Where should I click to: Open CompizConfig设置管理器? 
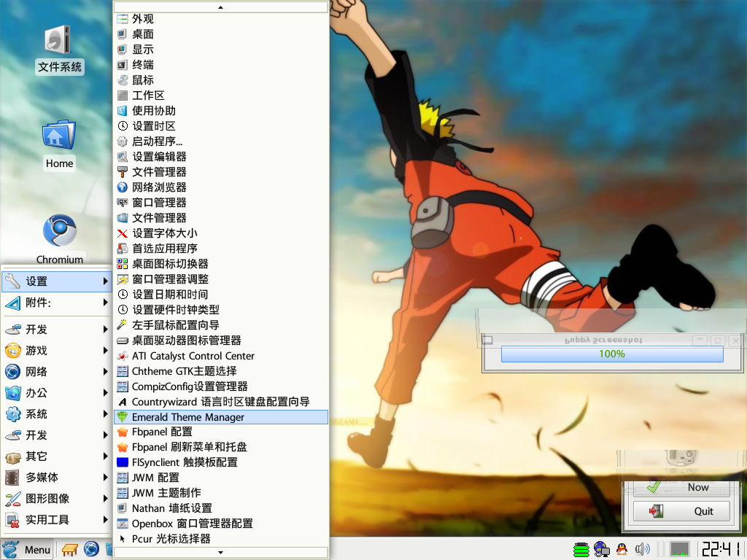pyautogui.click(x=221, y=386)
